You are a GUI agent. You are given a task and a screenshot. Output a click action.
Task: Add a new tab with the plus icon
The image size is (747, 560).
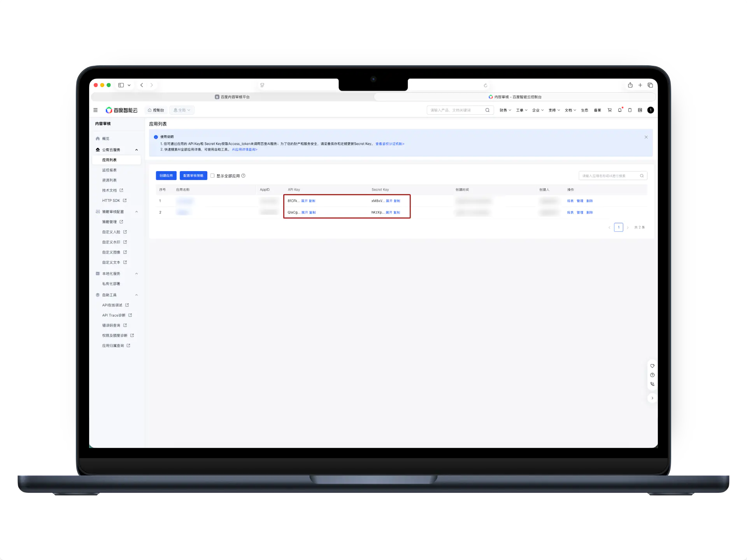(640, 85)
